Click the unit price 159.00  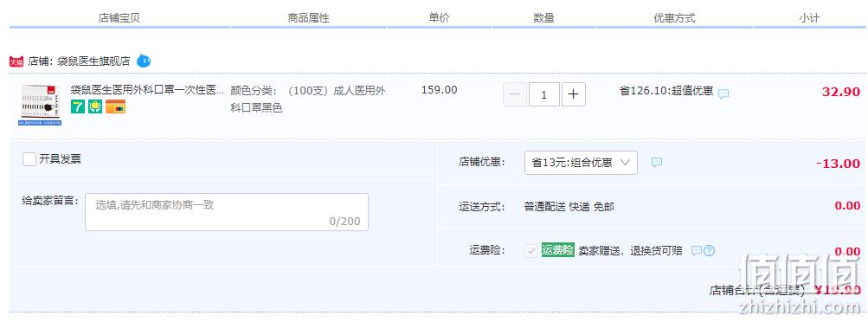[x=440, y=90]
